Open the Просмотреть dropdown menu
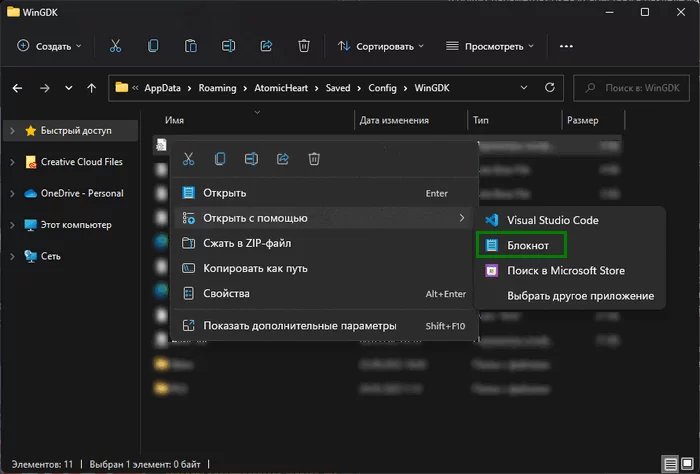 pos(490,46)
